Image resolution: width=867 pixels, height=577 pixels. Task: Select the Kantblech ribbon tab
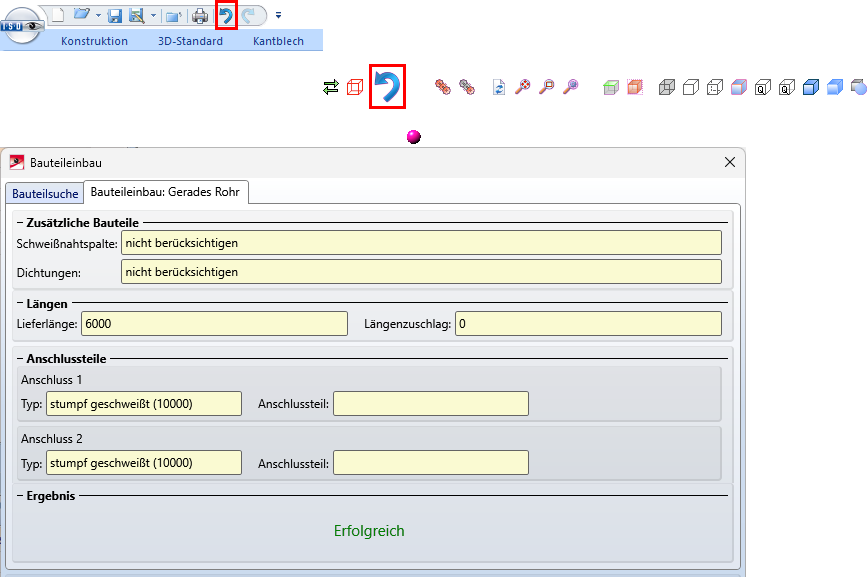pos(278,41)
